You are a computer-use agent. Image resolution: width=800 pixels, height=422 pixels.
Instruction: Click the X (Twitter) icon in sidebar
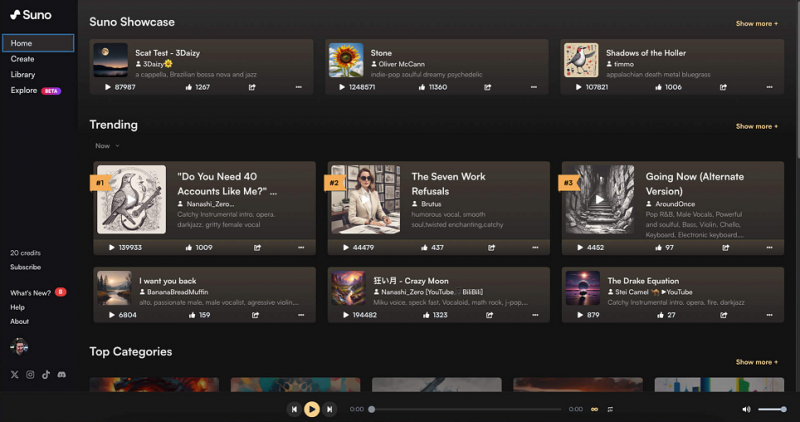pyautogui.click(x=14, y=374)
